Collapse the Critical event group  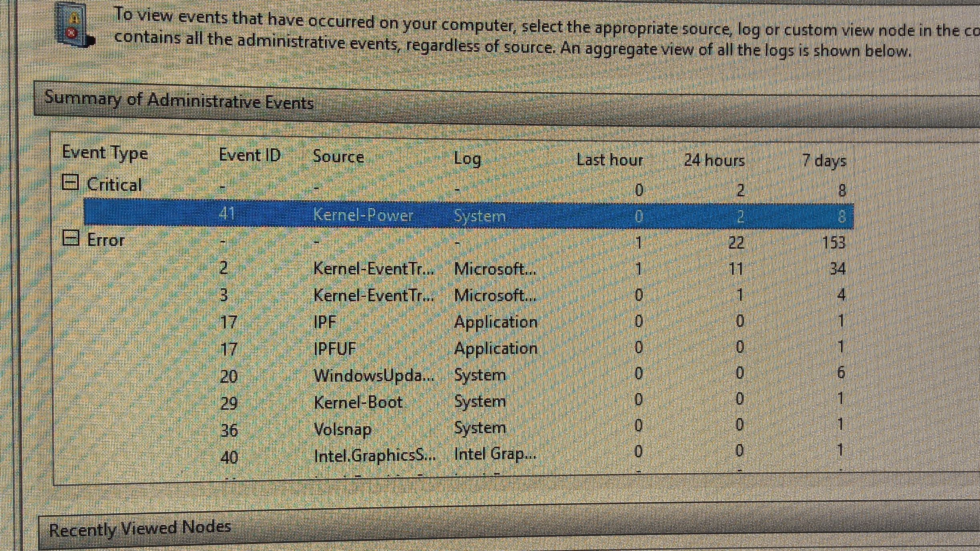point(70,183)
